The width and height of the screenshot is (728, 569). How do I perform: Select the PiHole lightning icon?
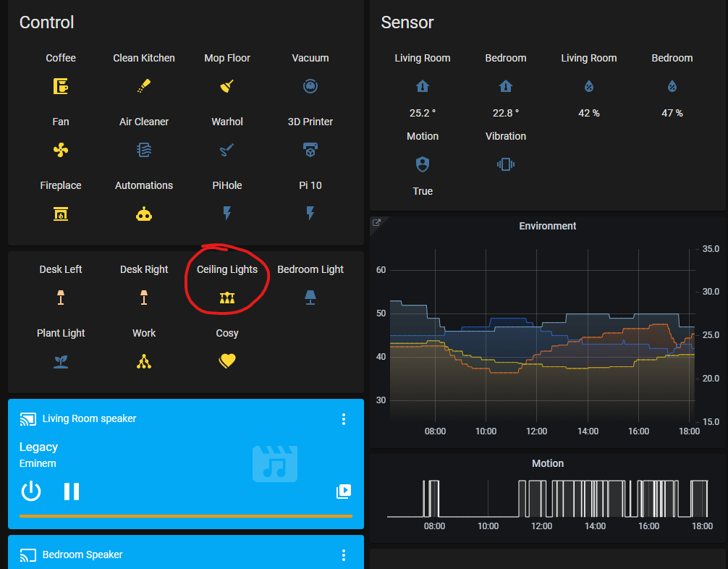tap(227, 214)
